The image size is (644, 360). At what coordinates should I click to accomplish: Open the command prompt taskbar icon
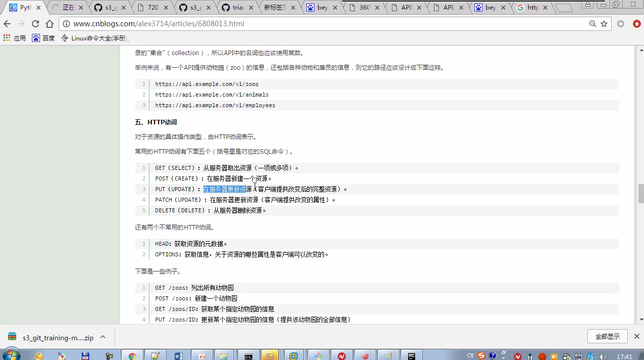[249, 356]
